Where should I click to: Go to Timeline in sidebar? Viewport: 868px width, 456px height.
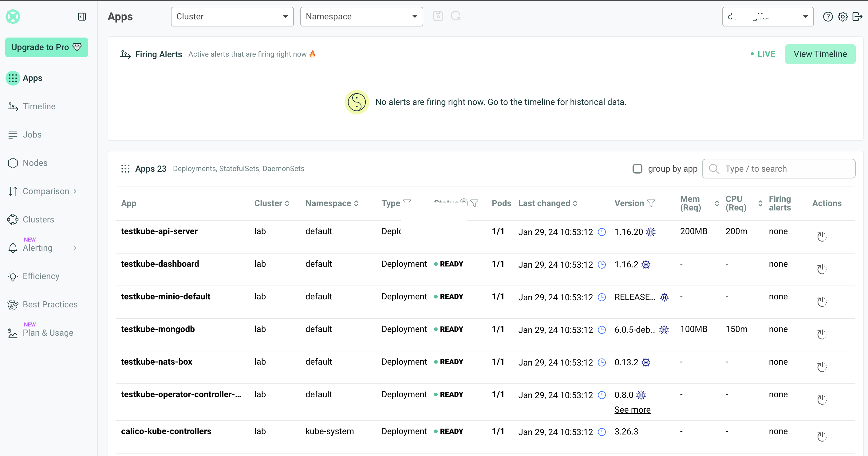pyautogui.click(x=39, y=106)
